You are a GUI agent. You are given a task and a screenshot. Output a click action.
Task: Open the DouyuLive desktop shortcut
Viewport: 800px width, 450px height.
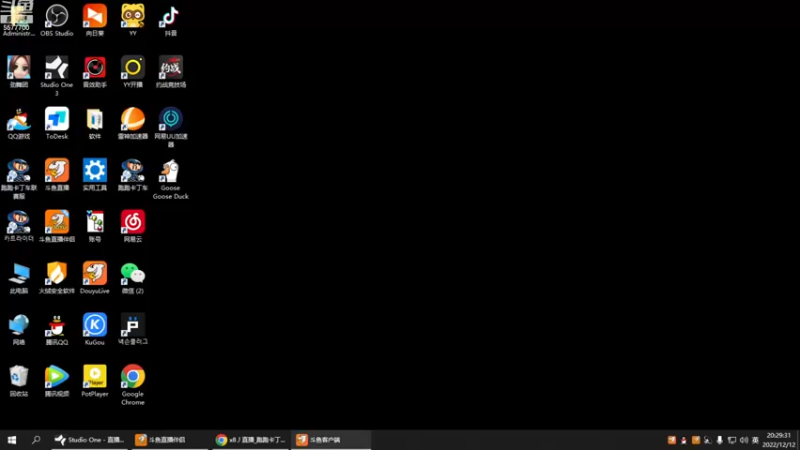[x=95, y=278]
